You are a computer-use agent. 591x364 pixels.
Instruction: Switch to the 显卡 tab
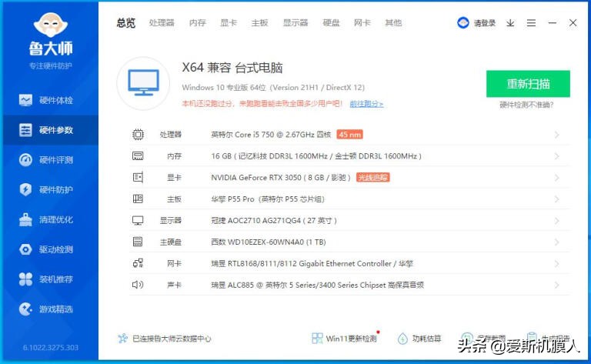(x=229, y=23)
